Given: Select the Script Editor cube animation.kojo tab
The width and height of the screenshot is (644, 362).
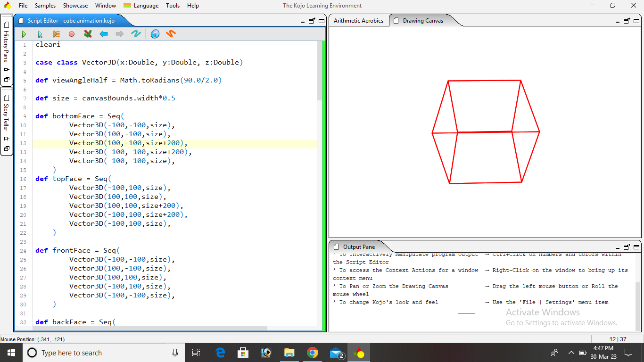Looking at the screenshot, I should coord(71,21).
